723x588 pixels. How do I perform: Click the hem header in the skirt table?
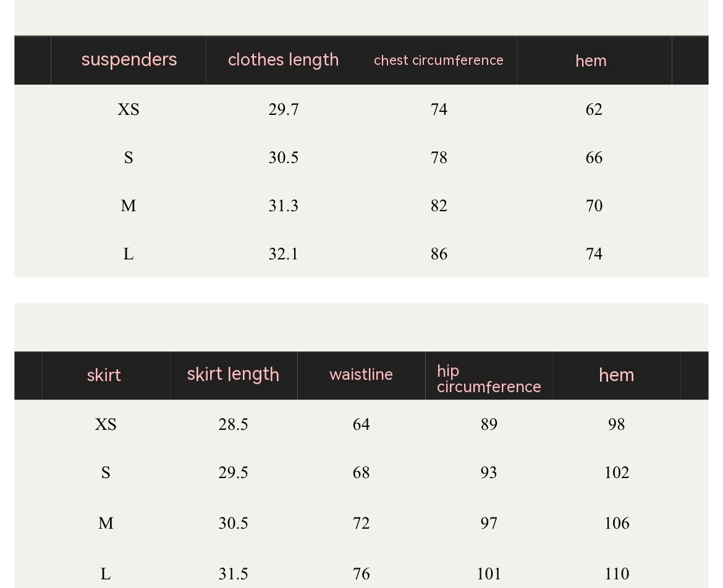tap(616, 375)
